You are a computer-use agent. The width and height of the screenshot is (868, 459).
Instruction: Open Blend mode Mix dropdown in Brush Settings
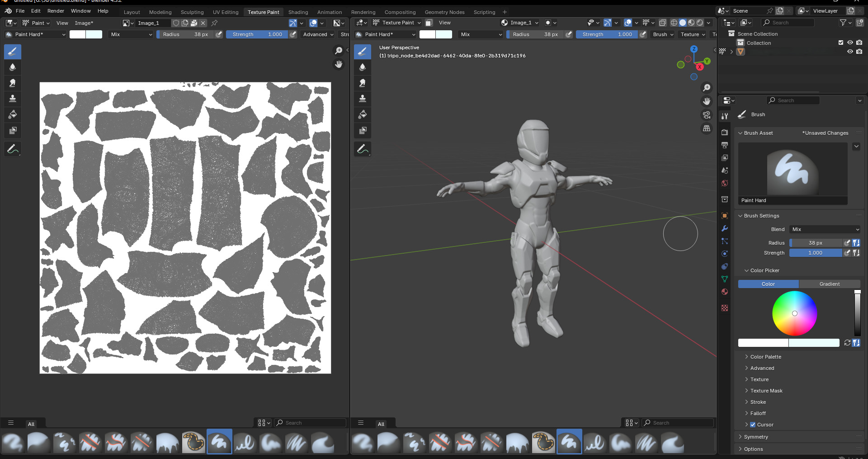[825, 229]
